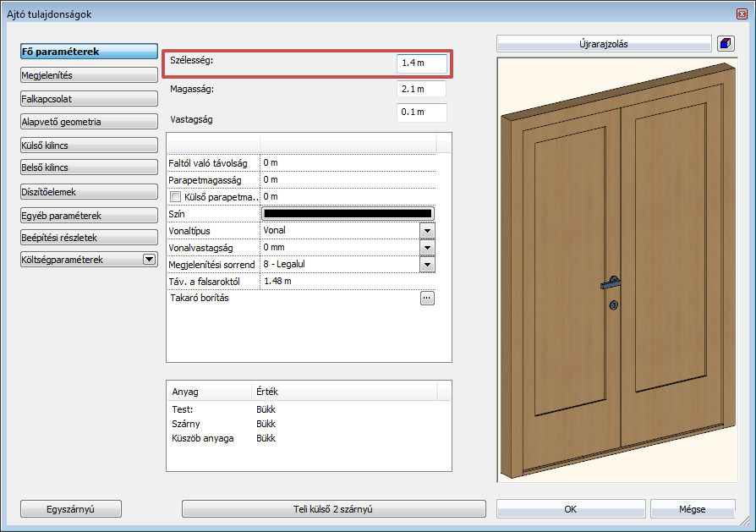The image size is (756, 532).
Task: Select the Fő paraméterek tab
Action: point(89,52)
